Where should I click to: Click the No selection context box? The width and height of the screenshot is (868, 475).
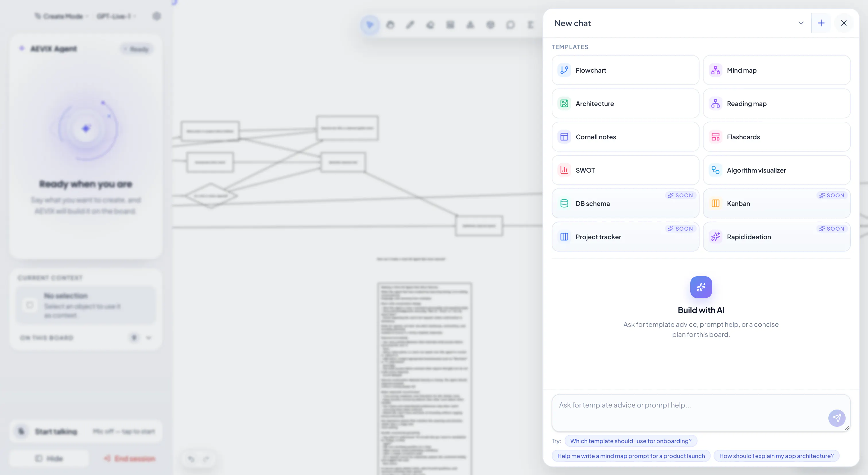[86, 305]
